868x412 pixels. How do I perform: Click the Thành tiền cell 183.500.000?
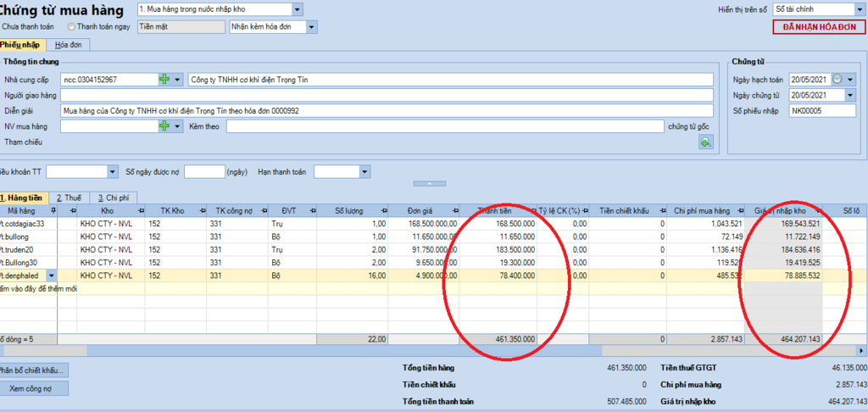[x=498, y=249]
